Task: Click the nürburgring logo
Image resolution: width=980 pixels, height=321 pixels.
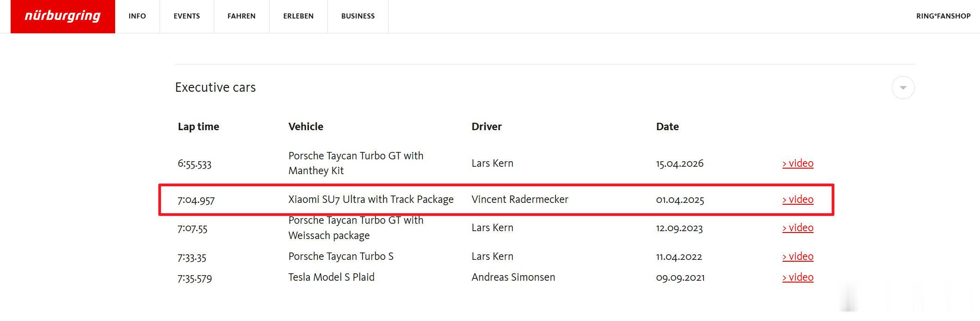Action: tap(63, 16)
